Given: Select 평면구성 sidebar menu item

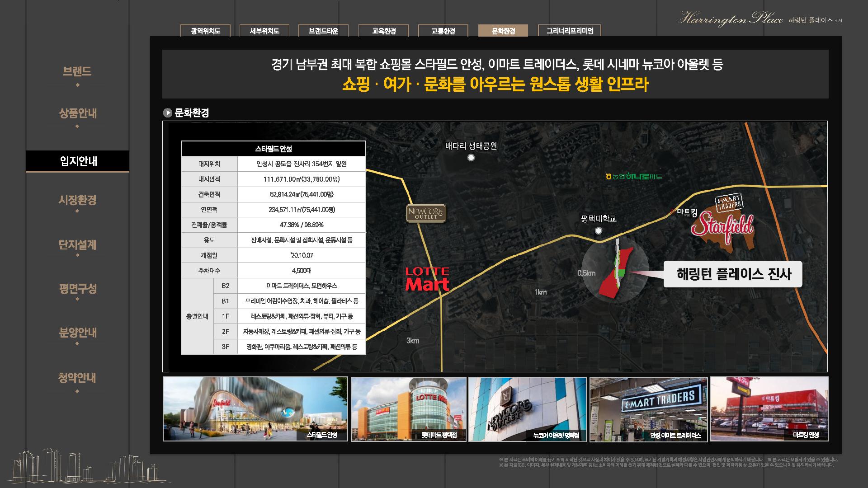Looking at the screenshot, I should point(77,289).
